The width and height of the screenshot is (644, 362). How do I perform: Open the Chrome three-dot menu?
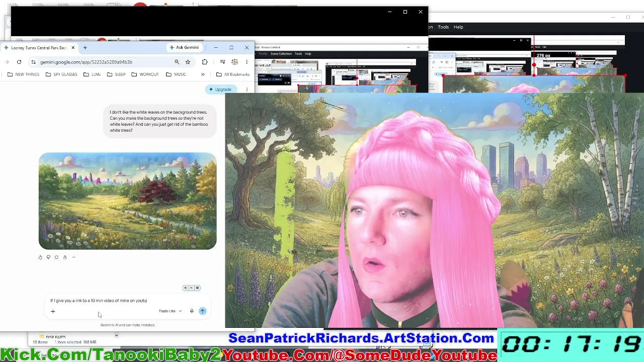[247, 62]
